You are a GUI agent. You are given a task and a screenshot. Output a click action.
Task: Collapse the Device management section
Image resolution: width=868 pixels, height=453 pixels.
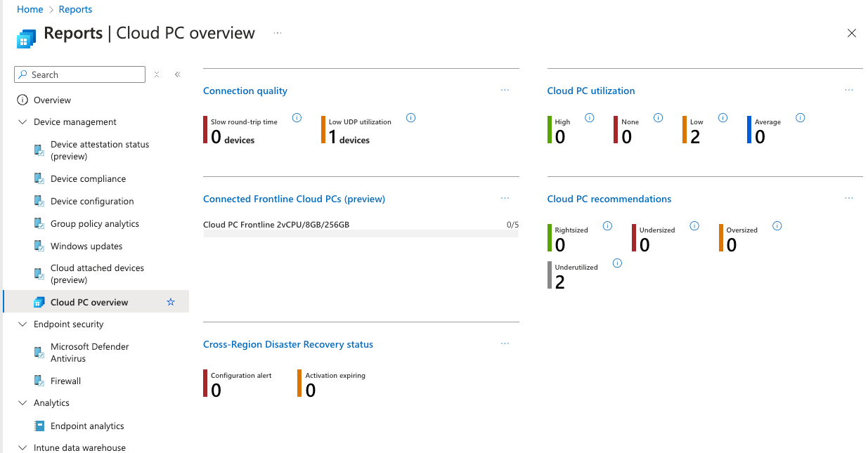(22, 122)
